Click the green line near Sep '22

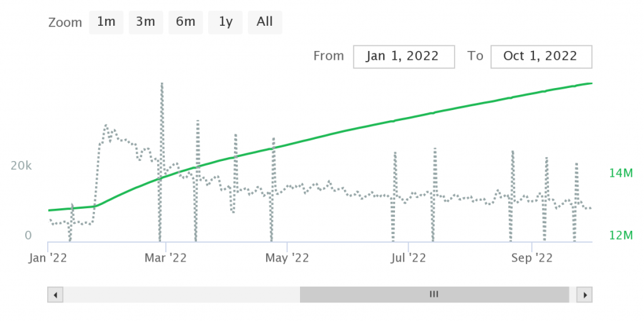click(532, 94)
